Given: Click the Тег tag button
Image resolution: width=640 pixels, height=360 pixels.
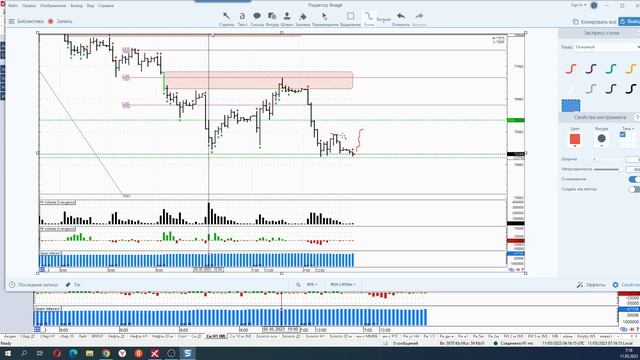Looking at the screenshot, I should tap(73, 284).
